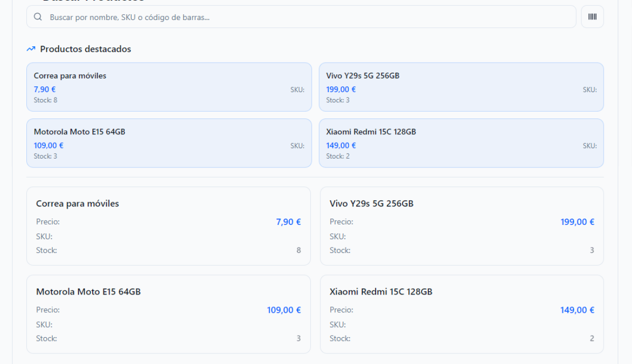Viewport: 632px width, 364px height.
Task: Pick the blue featured Vivo Y29s 5G 256GB card
Action: click(x=461, y=87)
